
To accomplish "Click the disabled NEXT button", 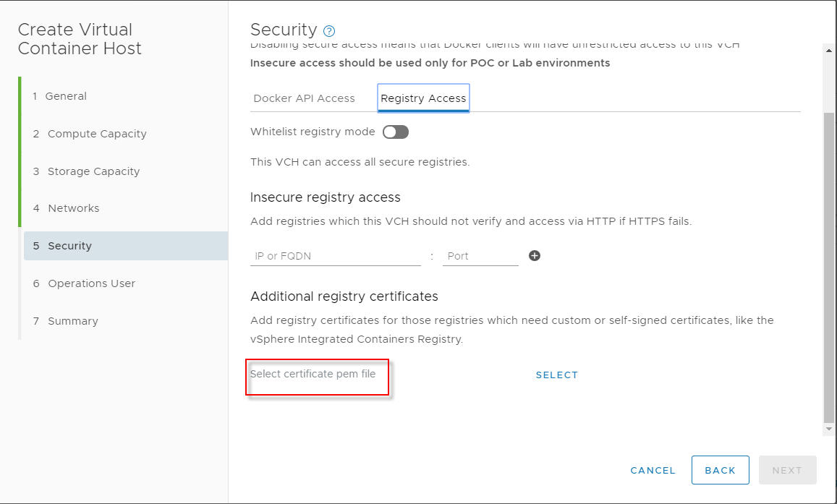I will tap(787, 470).
